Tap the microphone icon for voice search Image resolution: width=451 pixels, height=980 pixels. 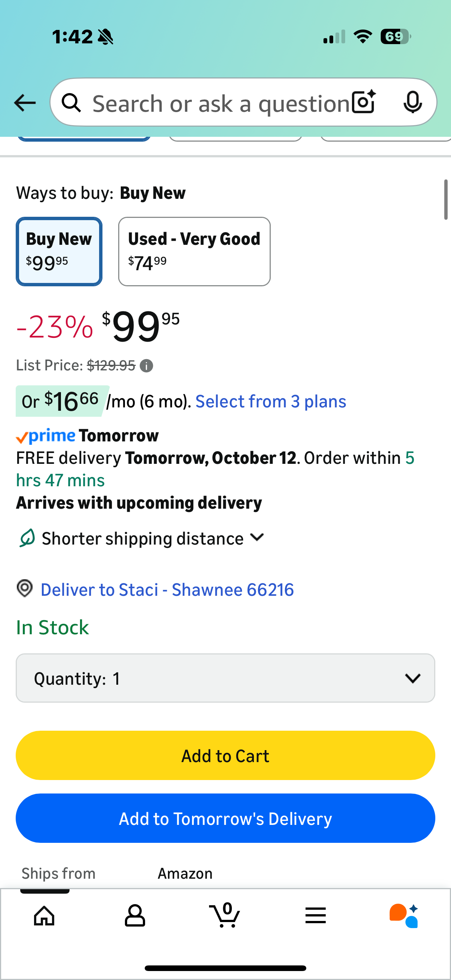pos(413,102)
